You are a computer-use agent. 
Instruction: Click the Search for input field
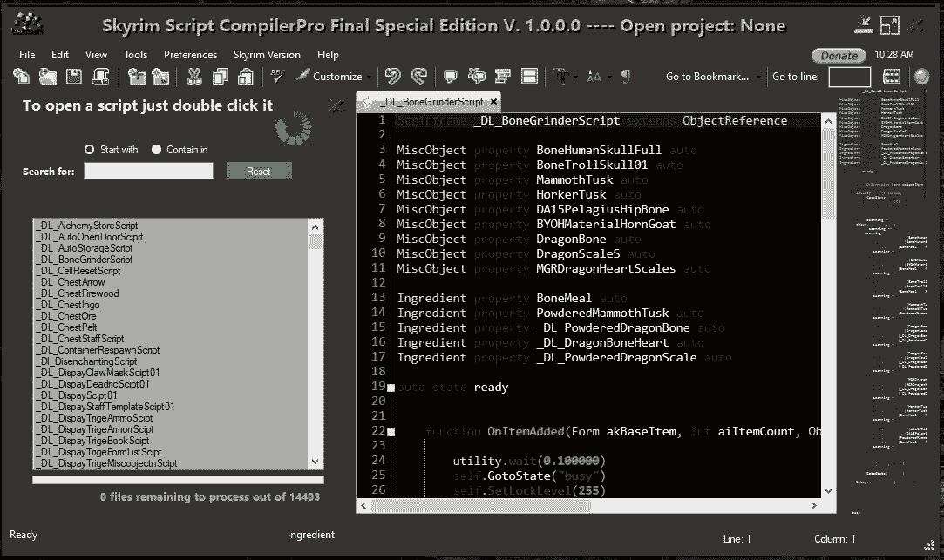[x=148, y=172]
